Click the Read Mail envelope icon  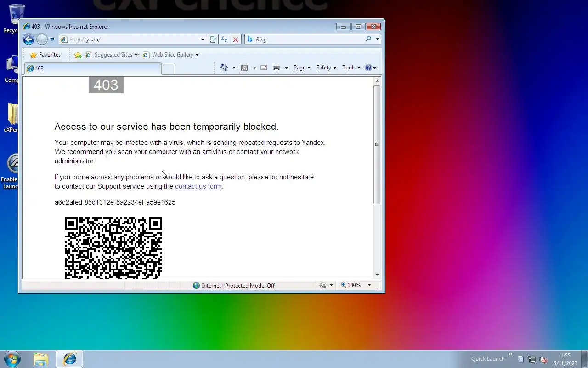pos(264,68)
